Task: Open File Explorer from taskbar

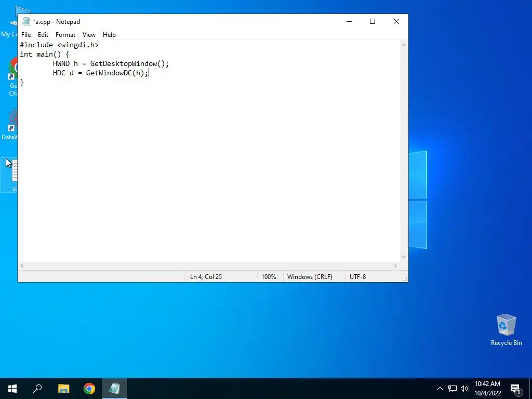Action: [x=63, y=389]
